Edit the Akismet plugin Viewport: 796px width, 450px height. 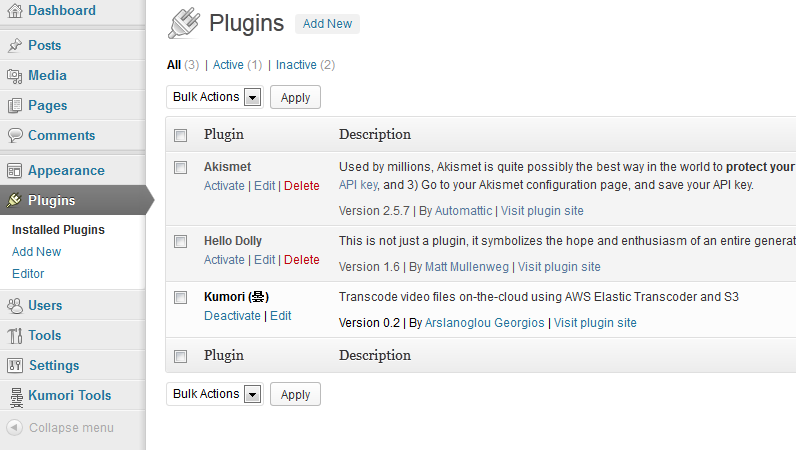264,186
